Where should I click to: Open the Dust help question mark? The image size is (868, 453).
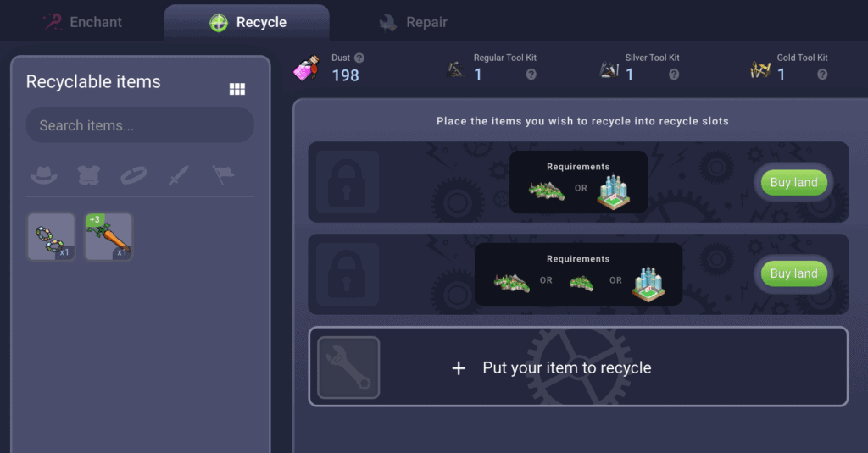[359, 58]
